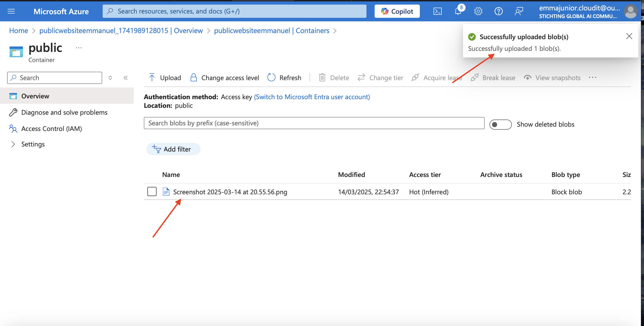Image resolution: width=644 pixels, height=326 pixels.
Task: Click the Successfully uploaded blob(s) notification title
Action: (x=524, y=37)
